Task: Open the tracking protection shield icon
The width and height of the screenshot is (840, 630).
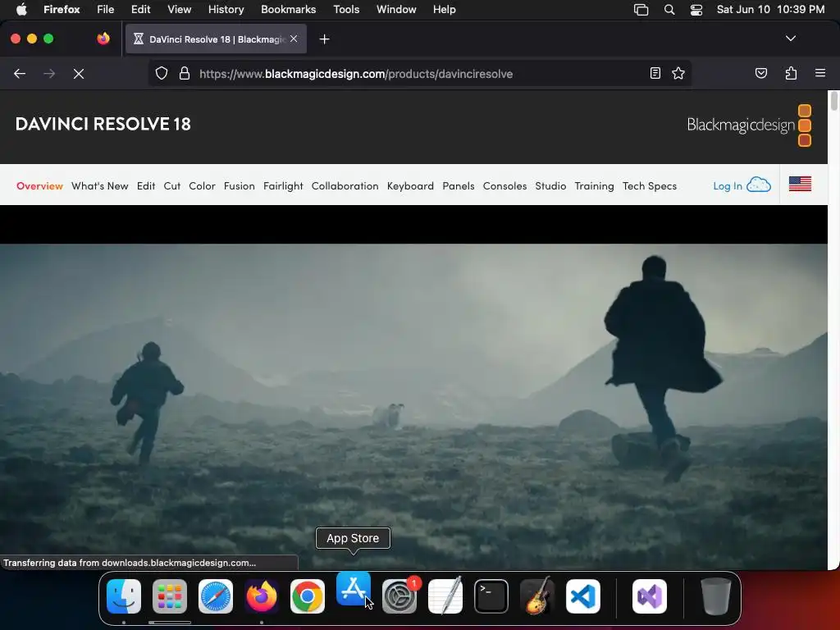Action: (162, 74)
